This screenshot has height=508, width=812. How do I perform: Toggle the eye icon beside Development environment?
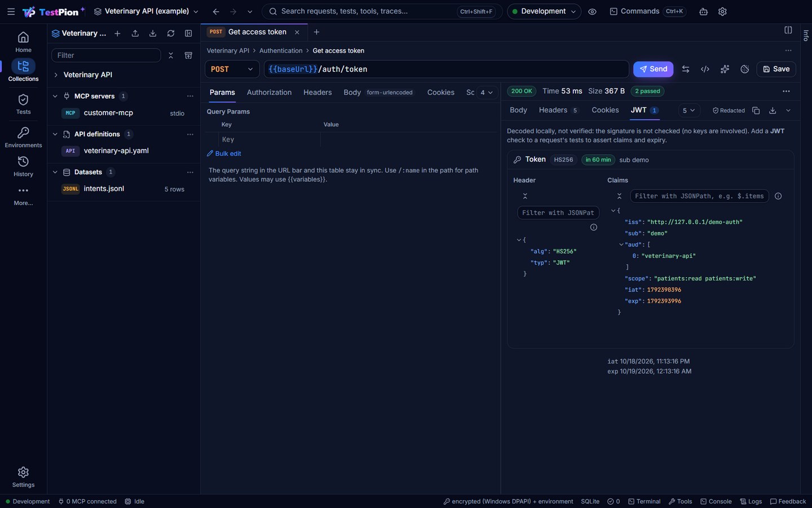[x=592, y=11]
